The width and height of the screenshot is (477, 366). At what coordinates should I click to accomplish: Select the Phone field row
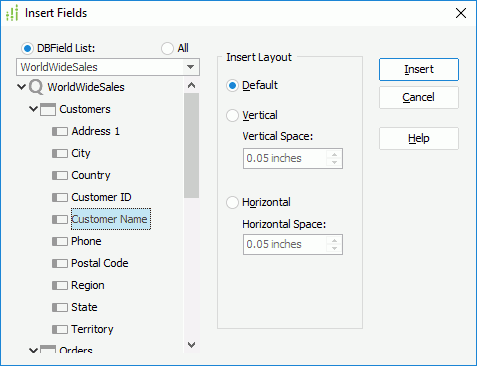pyautogui.click(x=86, y=241)
